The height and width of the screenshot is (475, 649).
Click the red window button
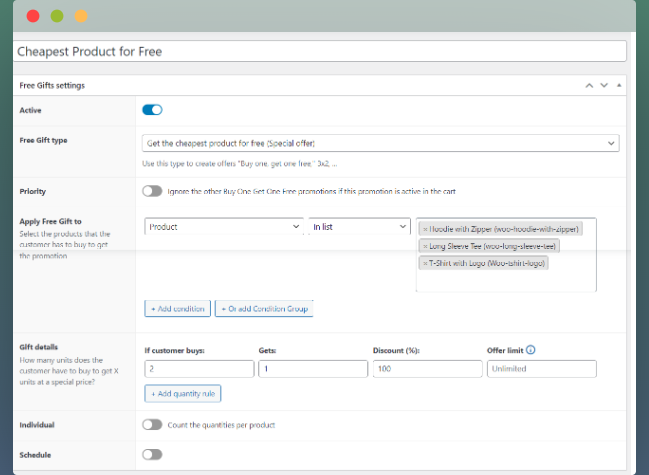point(33,16)
